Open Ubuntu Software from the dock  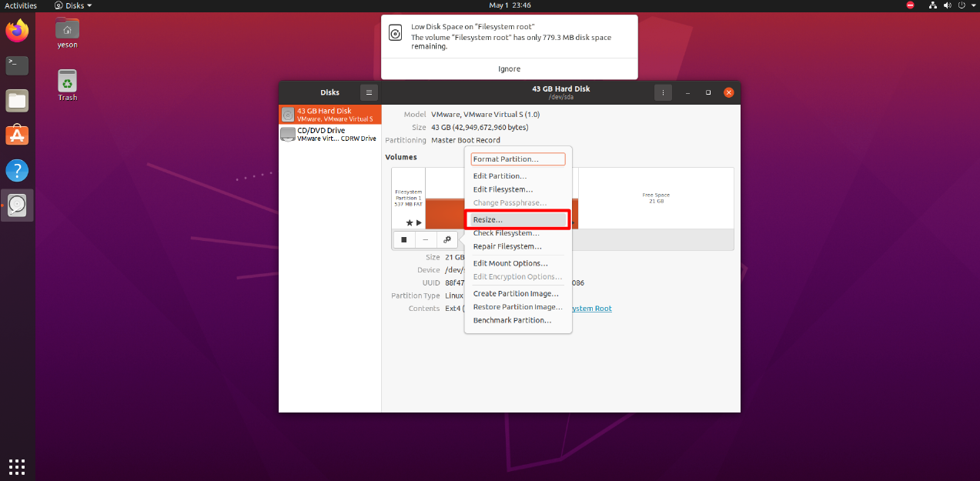pyautogui.click(x=17, y=135)
